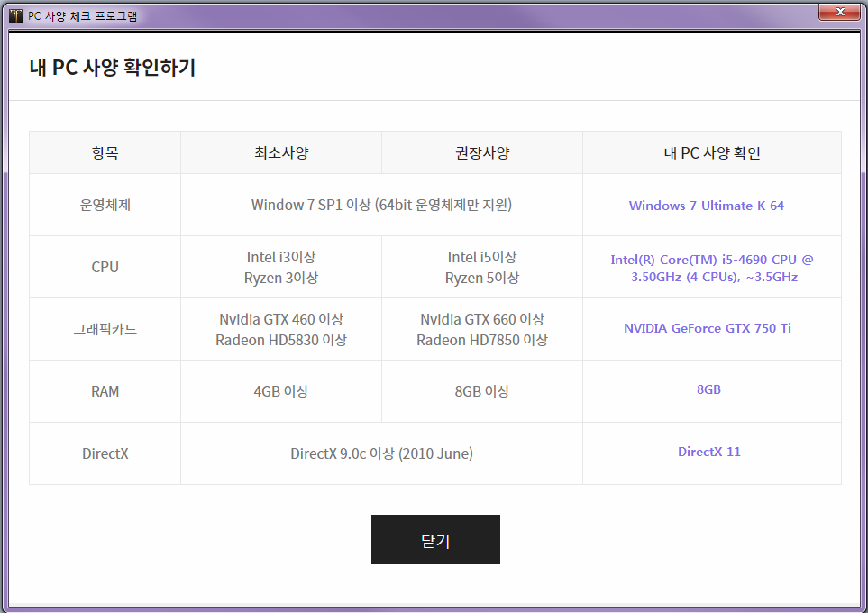Click the detected DirectX 11 value
The height and width of the screenshot is (613, 868).
[709, 452]
